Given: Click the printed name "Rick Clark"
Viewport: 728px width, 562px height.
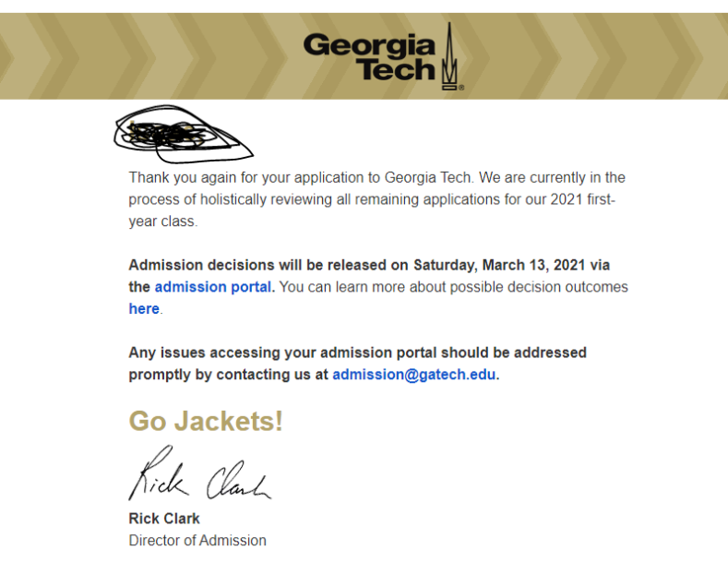Looking at the screenshot, I should [x=164, y=519].
